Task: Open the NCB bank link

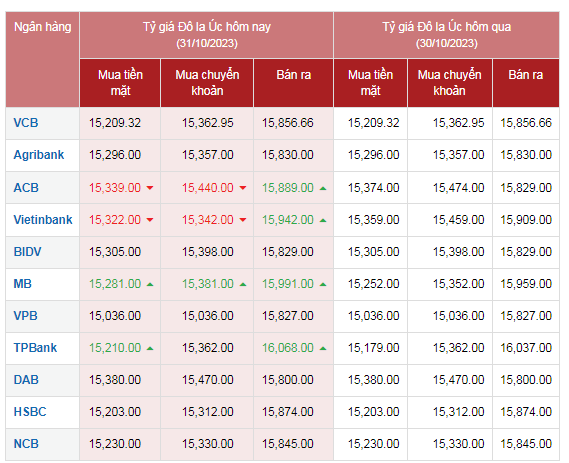Action: (x=26, y=443)
